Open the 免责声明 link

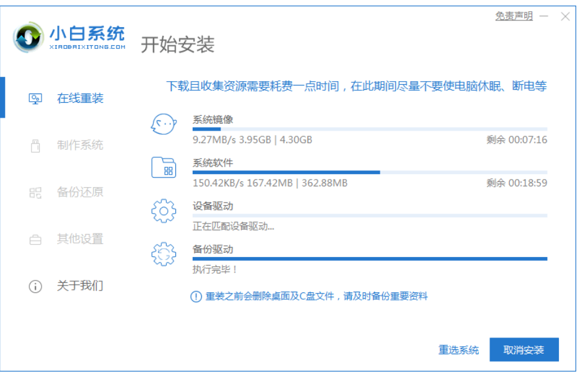(514, 17)
